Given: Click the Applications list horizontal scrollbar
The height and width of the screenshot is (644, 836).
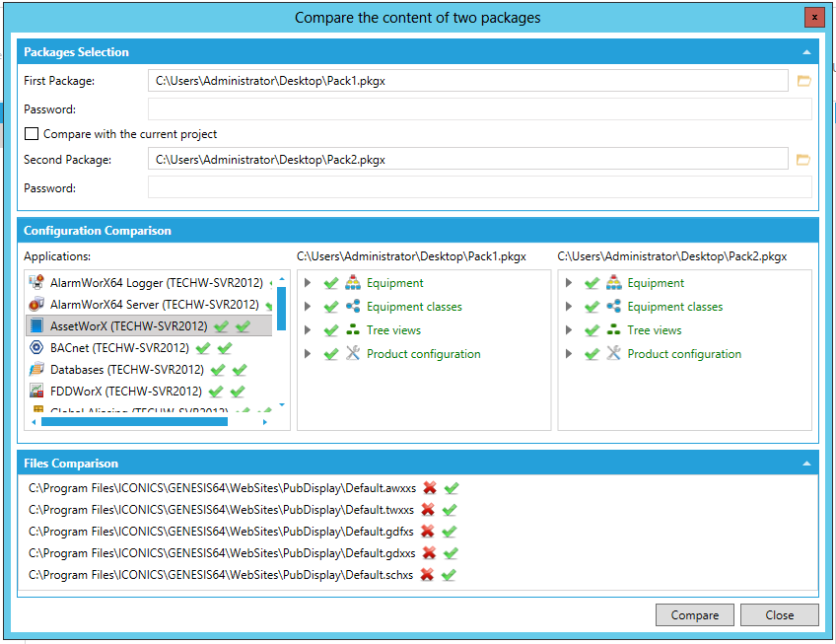Looking at the screenshot, I should [134, 422].
